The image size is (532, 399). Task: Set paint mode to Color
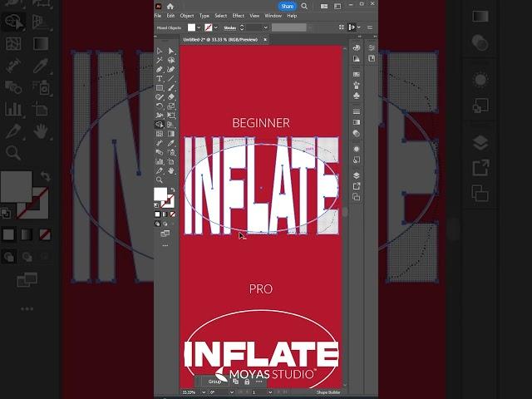(157, 214)
